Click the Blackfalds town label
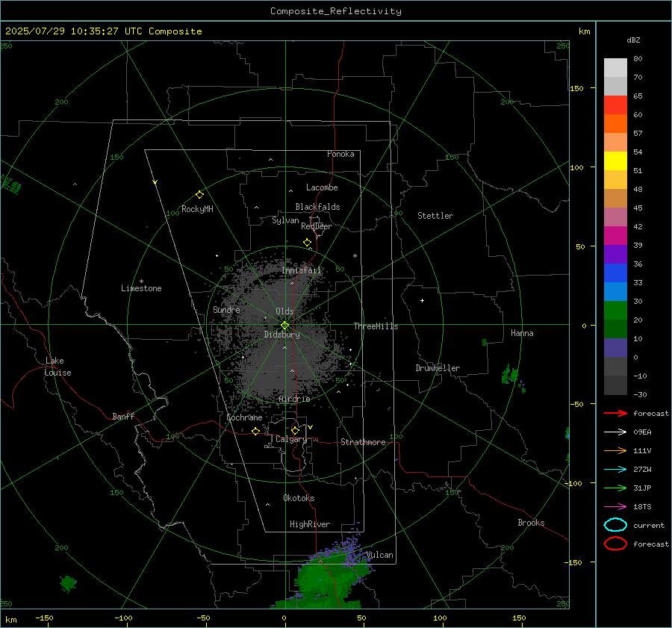672x628 pixels. (x=317, y=207)
